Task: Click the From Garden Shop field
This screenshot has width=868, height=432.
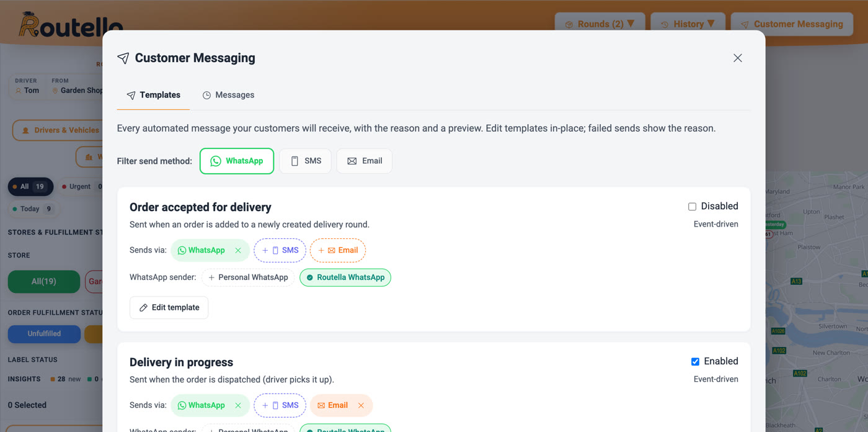Action: coord(77,86)
